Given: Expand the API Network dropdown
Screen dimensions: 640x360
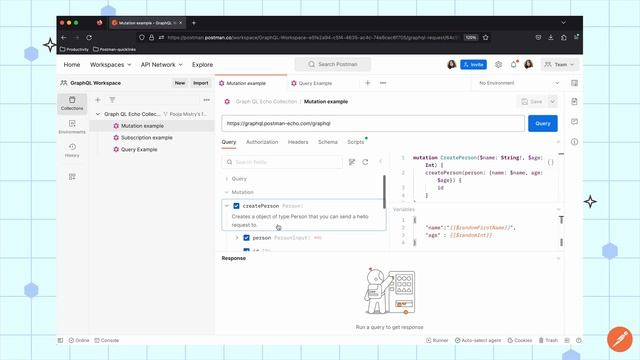Looking at the screenshot, I should coord(162,64).
